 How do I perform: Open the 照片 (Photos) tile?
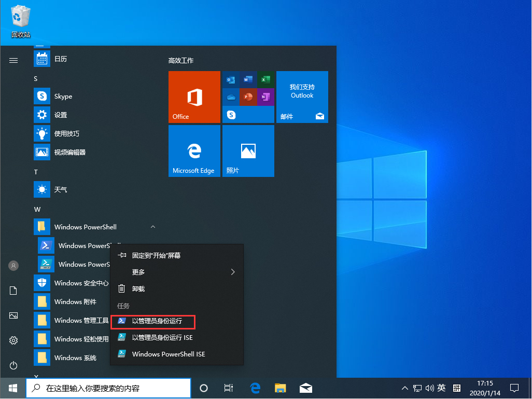click(248, 151)
